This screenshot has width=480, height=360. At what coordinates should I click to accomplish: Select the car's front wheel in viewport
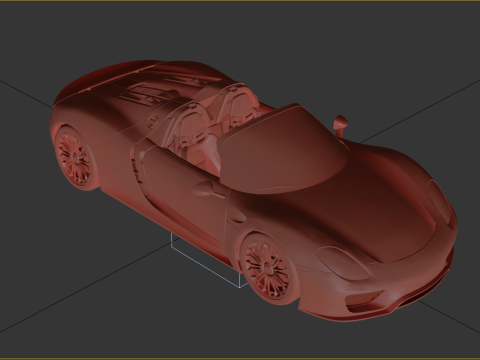pyautogui.click(x=268, y=269)
